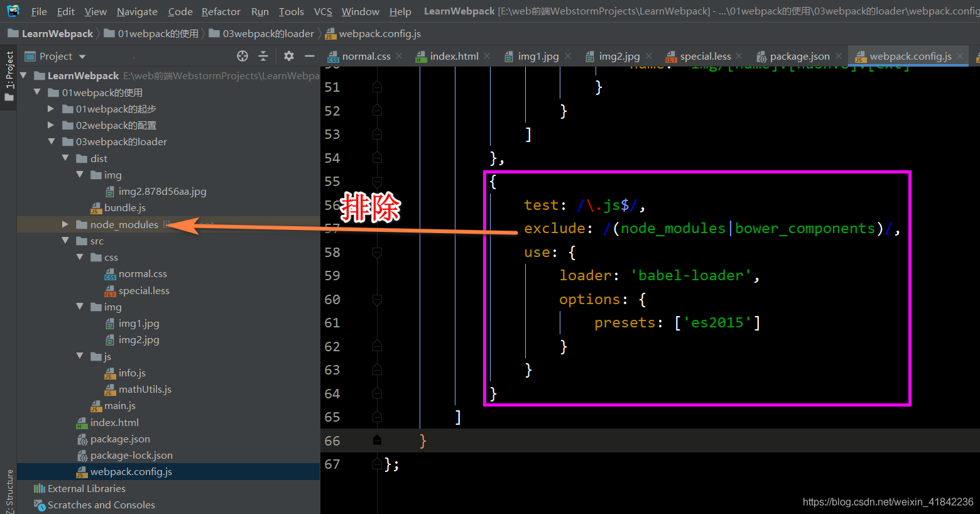This screenshot has width=980, height=514.
Task: Expand the 02webpack的配置 folder
Action: (x=51, y=125)
